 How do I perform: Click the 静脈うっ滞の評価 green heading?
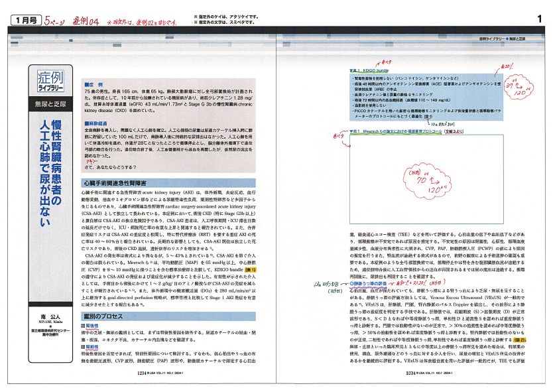pyautogui.click(x=367, y=283)
